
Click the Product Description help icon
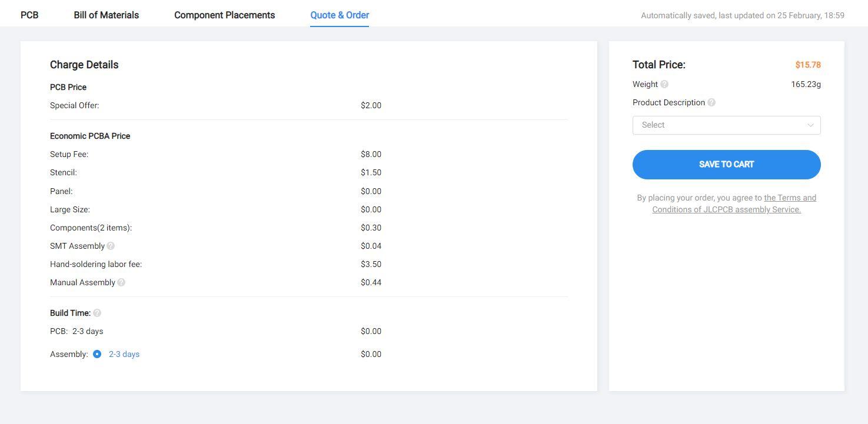(x=711, y=102)
